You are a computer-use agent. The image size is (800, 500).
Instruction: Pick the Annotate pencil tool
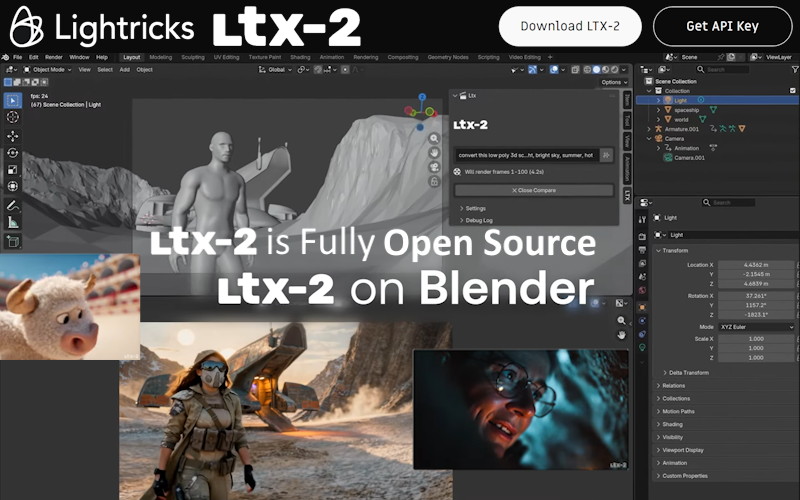tap(13, 204)
